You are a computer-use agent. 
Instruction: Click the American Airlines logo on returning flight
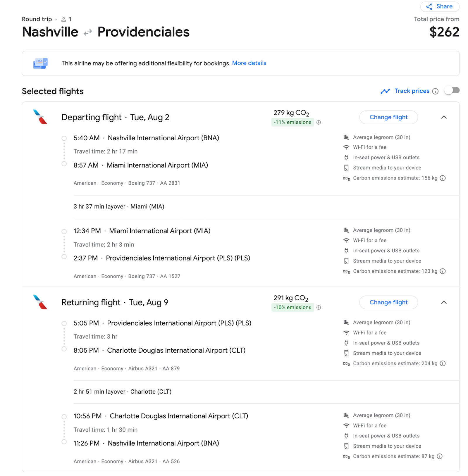(x=40, y=302)
